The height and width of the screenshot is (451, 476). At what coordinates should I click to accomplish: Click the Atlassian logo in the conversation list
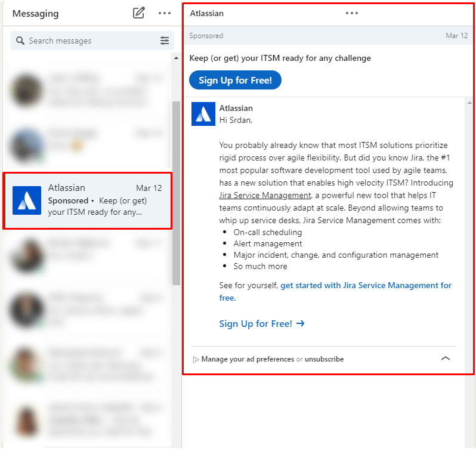point(27,200)
